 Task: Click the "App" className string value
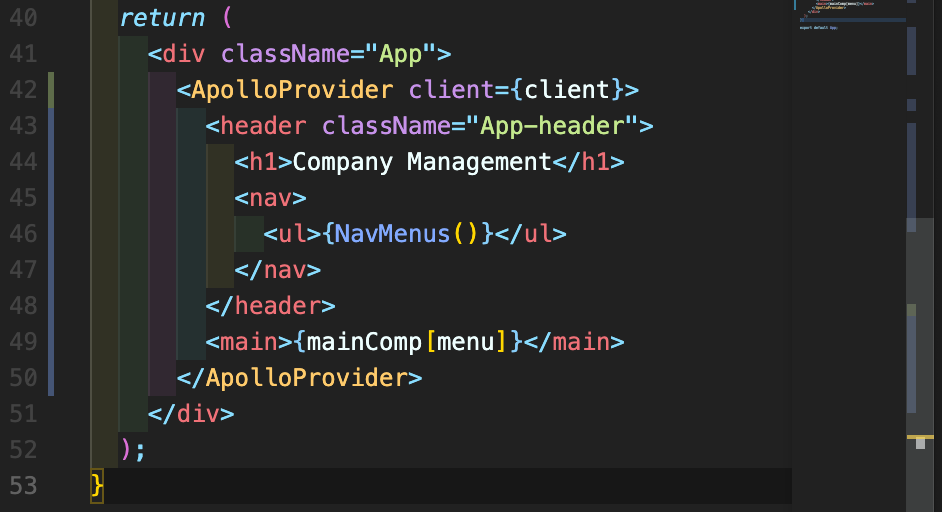point(401,54)
